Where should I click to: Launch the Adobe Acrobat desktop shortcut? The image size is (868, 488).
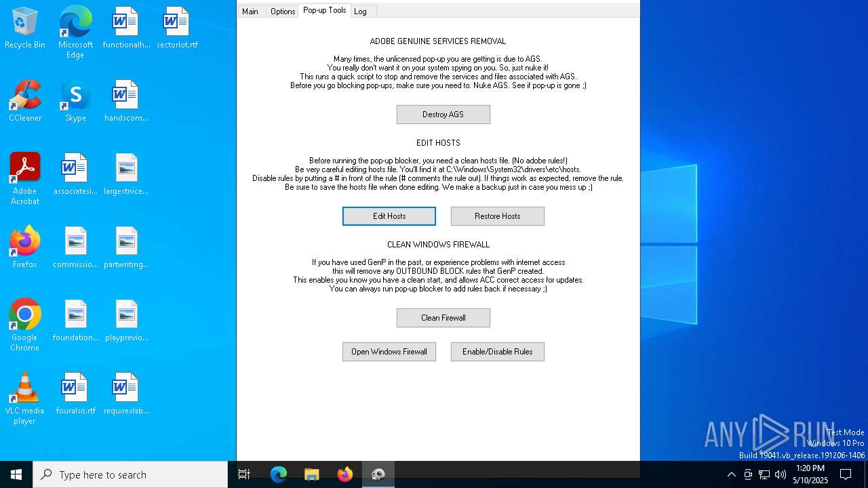pos(25,179)
